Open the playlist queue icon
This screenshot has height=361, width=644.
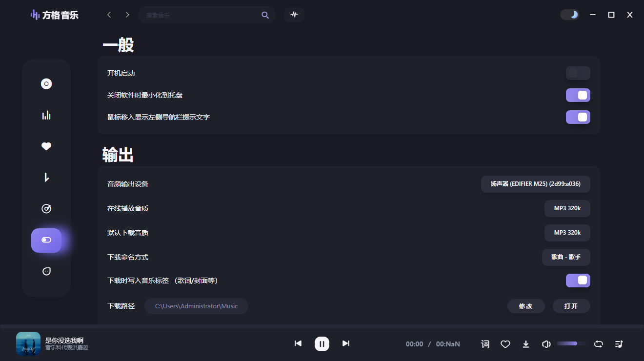point(619,344)
